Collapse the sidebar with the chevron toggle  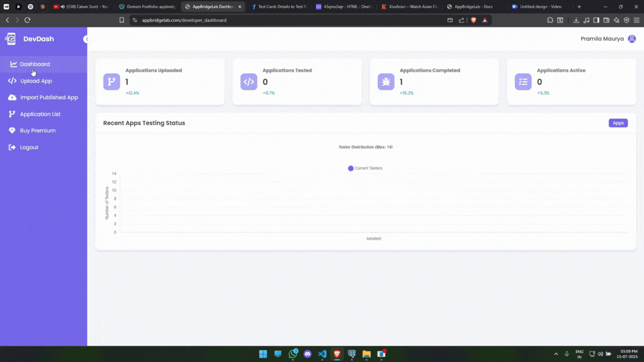tap(86, 39)
